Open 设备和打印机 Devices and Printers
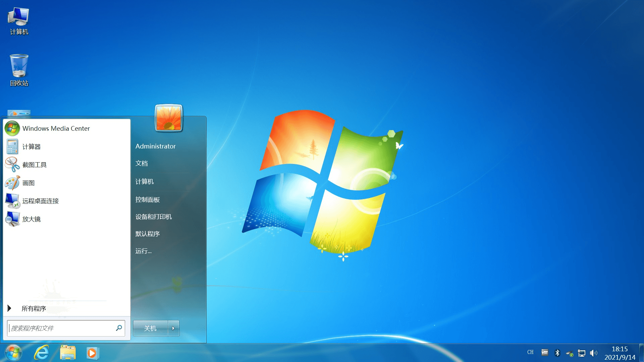 click(x=154, y=217)
